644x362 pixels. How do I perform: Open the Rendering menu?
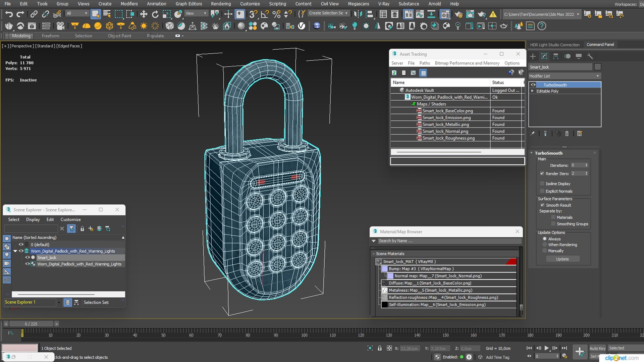221,4
